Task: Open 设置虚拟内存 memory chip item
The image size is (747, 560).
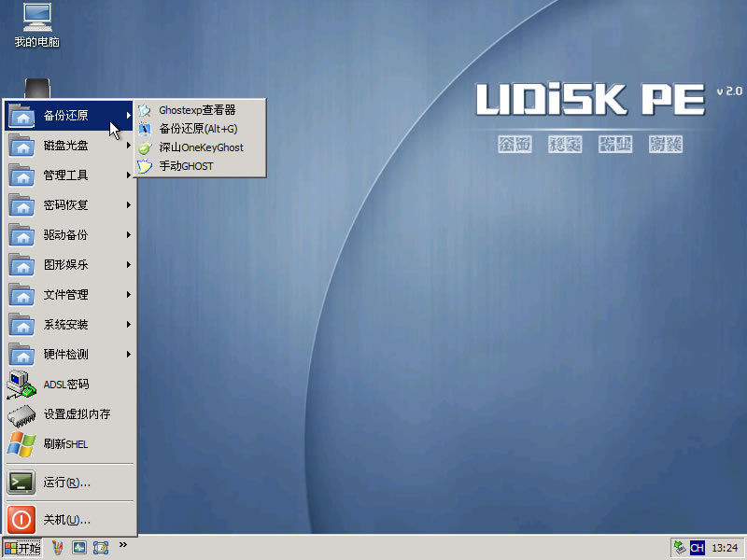Action: pyautogui.click(x=70, y=414)
